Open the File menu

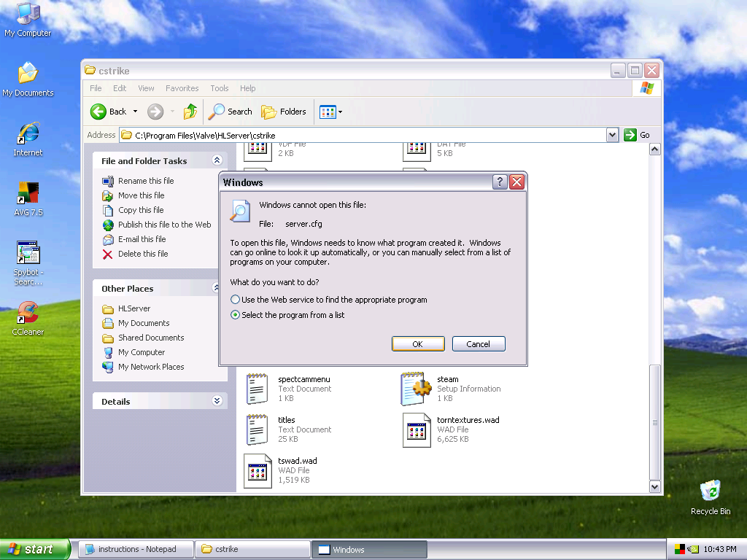pyautogui.click(x=96, y=88)
